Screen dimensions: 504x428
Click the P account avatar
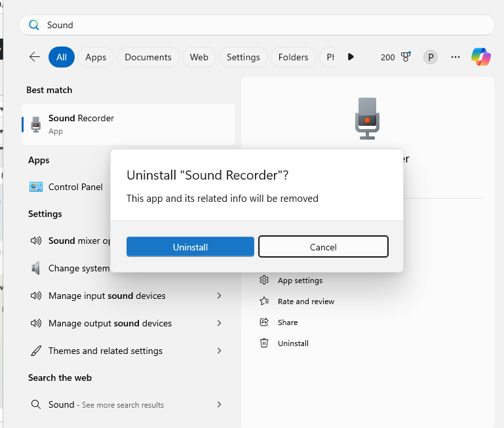[431, 57]
